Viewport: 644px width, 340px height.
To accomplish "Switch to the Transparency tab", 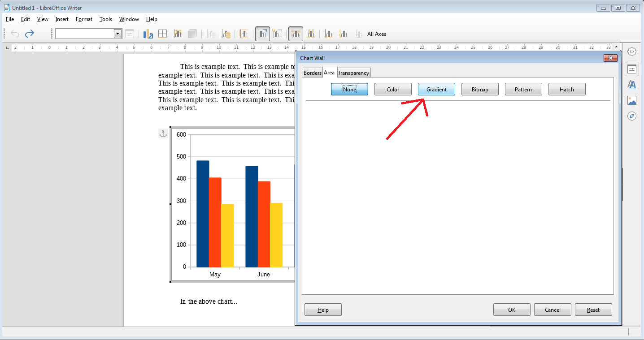I will click(x=353, y=73).
